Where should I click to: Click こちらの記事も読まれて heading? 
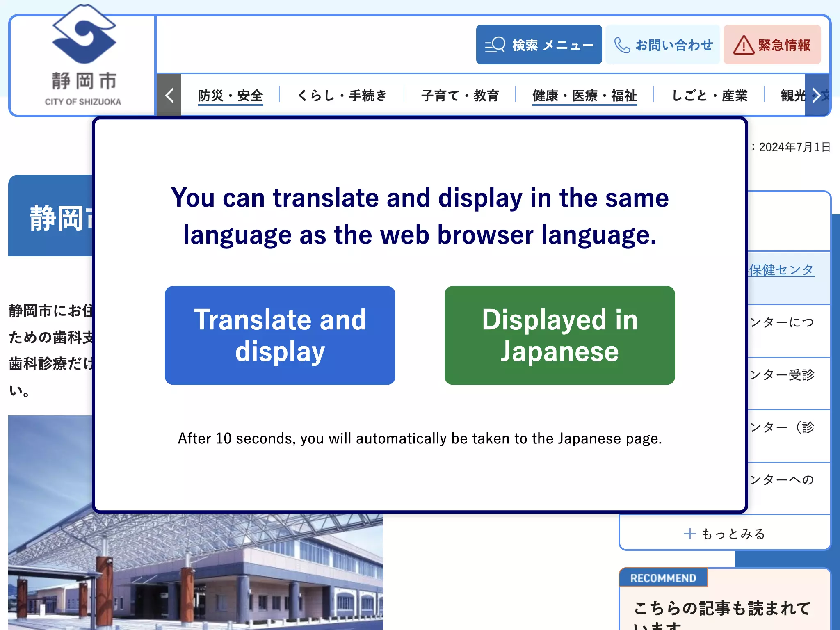pyautogui.click(x=721, y=608)
